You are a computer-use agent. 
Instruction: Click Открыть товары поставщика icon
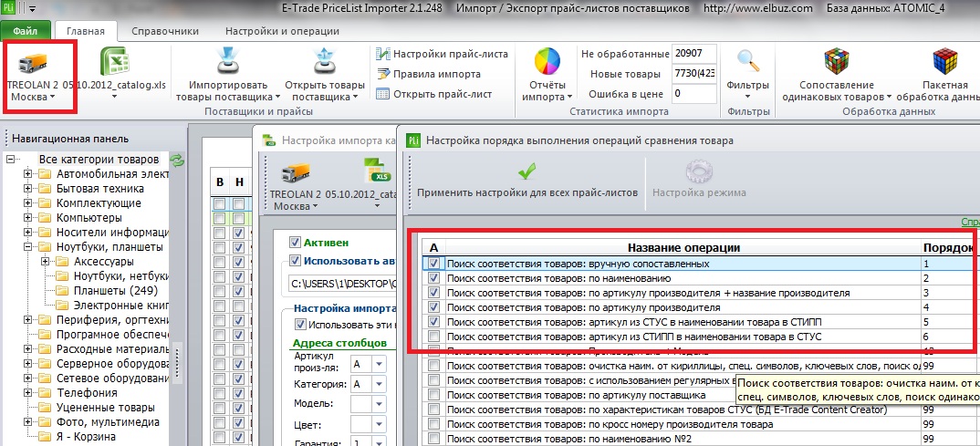tap(324, 62)
